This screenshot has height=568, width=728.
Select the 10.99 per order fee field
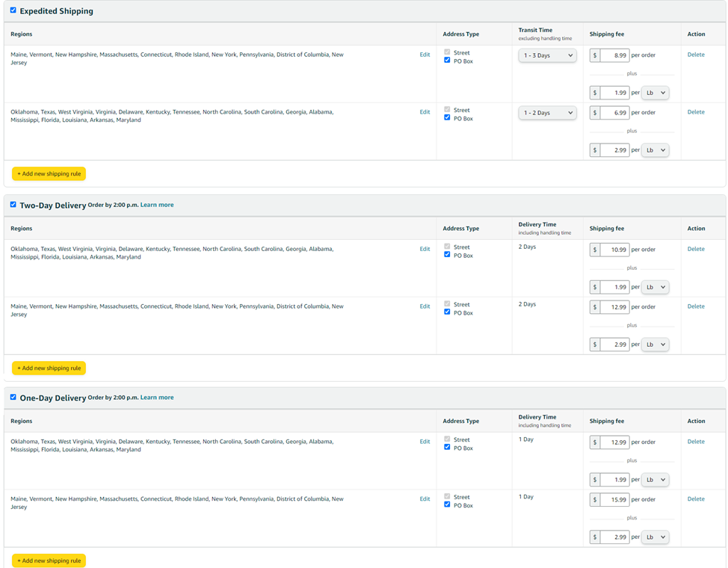click(614, 250)
